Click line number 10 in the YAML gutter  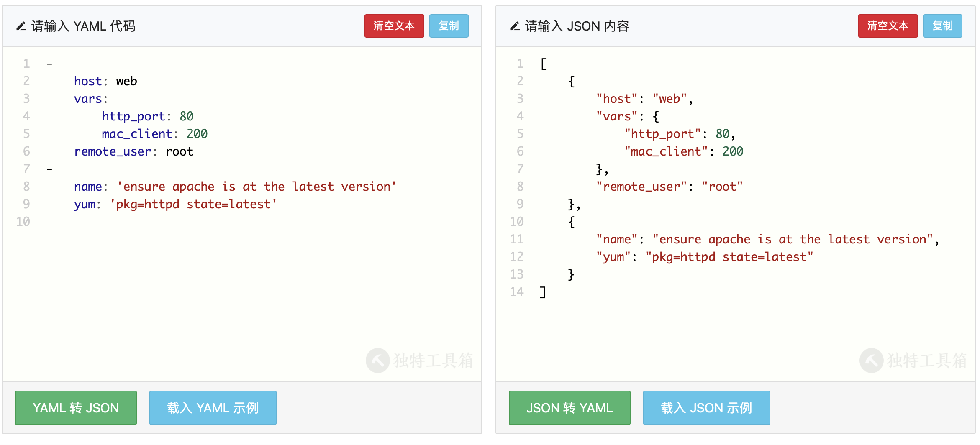(x=23, y=222)
